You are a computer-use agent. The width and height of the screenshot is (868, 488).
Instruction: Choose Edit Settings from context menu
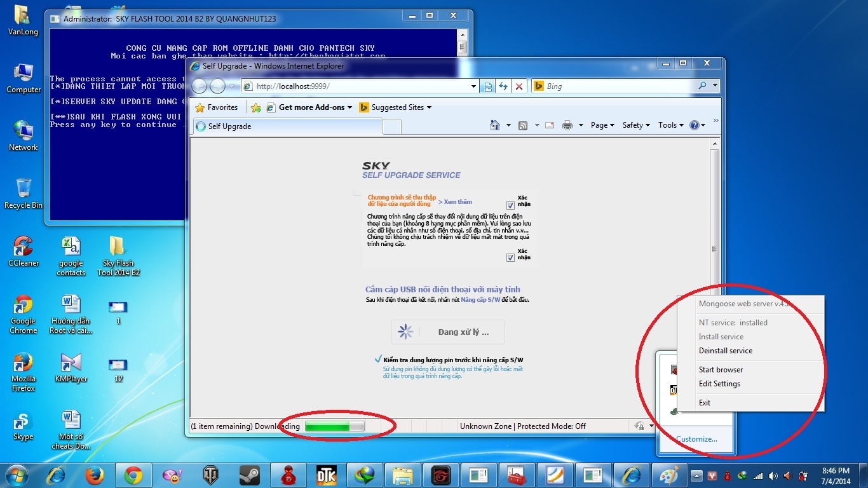pos(719,384)
